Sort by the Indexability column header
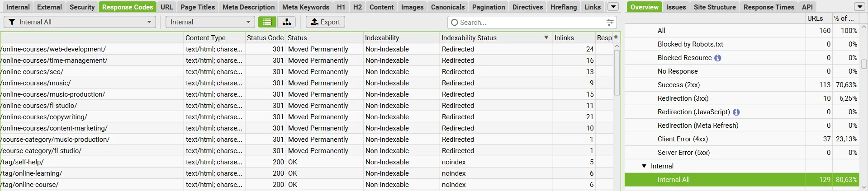This screenshot has height=191, width=868. click(x=401, y=37)
